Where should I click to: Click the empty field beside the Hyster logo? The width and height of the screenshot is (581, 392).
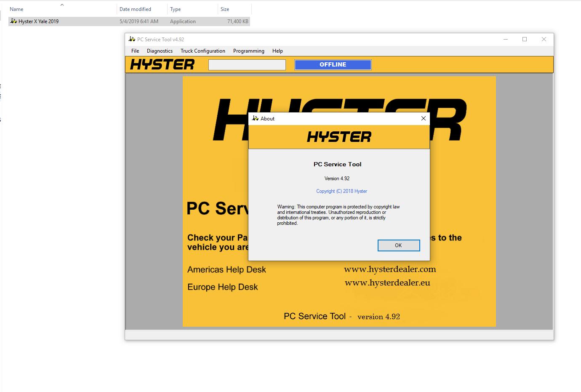tap(247, 65)
